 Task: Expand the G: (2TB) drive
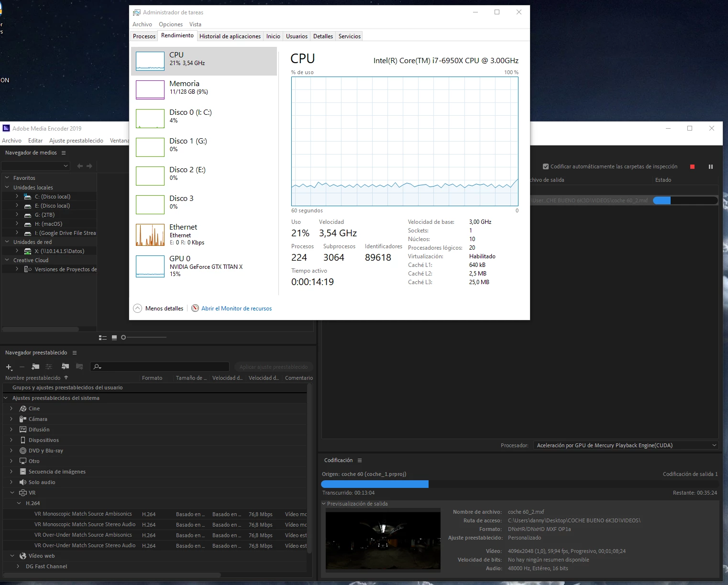[x=17, y=214]
